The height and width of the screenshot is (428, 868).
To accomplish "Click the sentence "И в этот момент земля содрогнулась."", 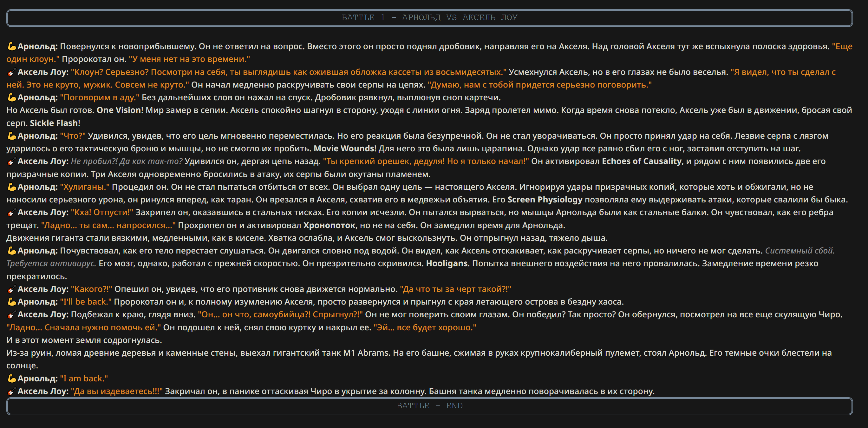I will pos(84,340).
